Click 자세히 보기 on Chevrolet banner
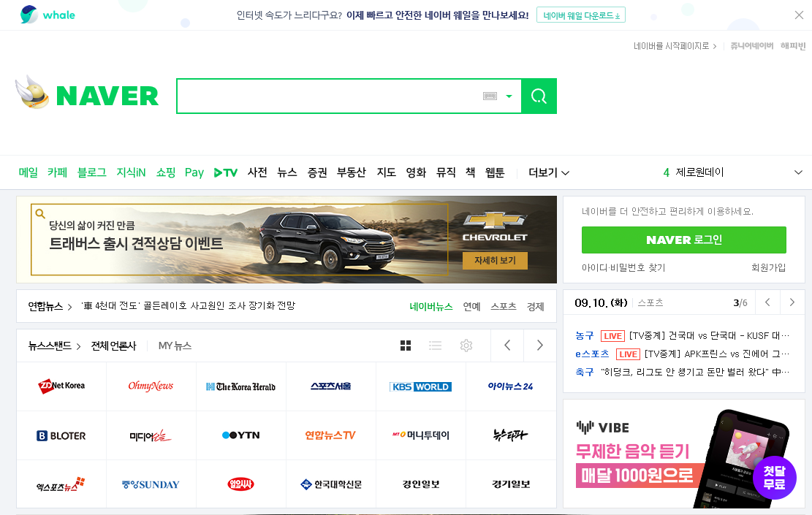 (495, 260)
